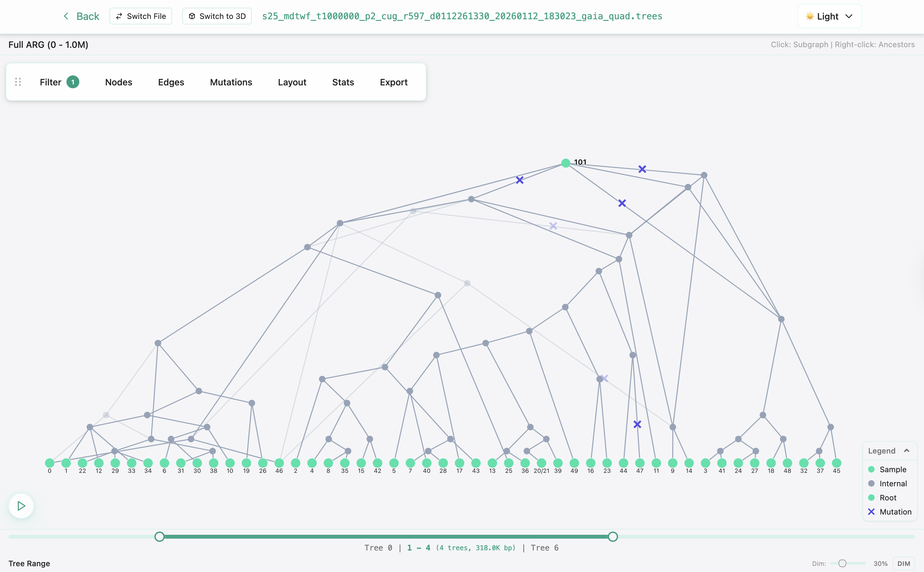Click sample node 11
924x572 pixels.
pyautogui.click(x=656, y=463)
